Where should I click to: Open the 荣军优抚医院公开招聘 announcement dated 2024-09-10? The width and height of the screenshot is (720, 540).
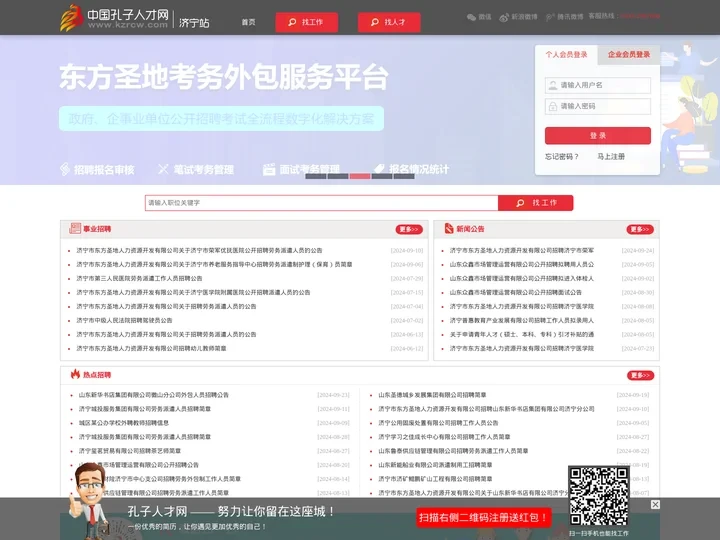[x=199, y=250]
